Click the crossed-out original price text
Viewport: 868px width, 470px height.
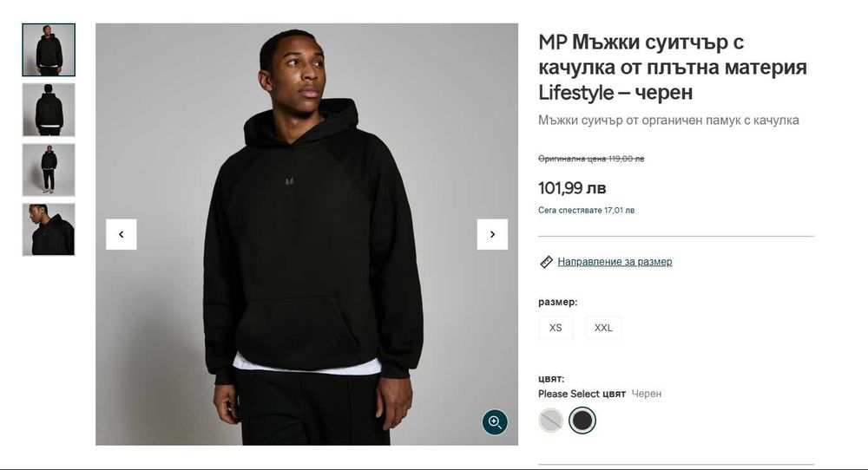[591, 159]
